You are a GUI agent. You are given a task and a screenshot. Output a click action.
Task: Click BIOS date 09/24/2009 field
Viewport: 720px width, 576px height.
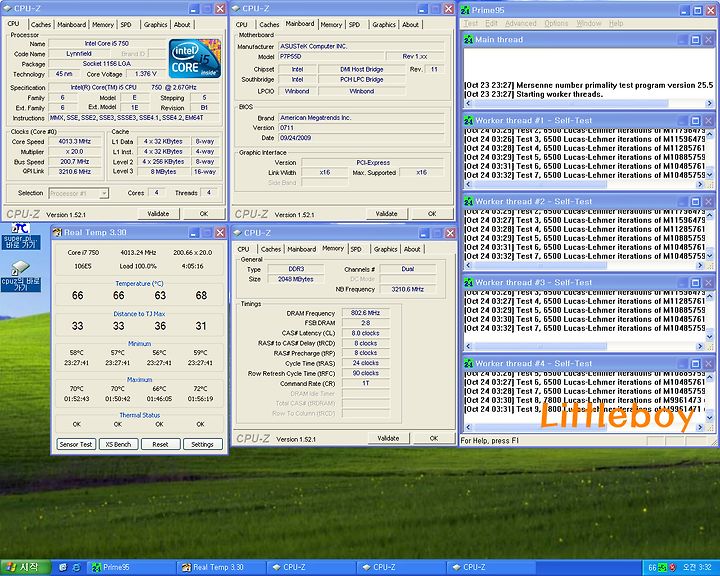point(361,138)
